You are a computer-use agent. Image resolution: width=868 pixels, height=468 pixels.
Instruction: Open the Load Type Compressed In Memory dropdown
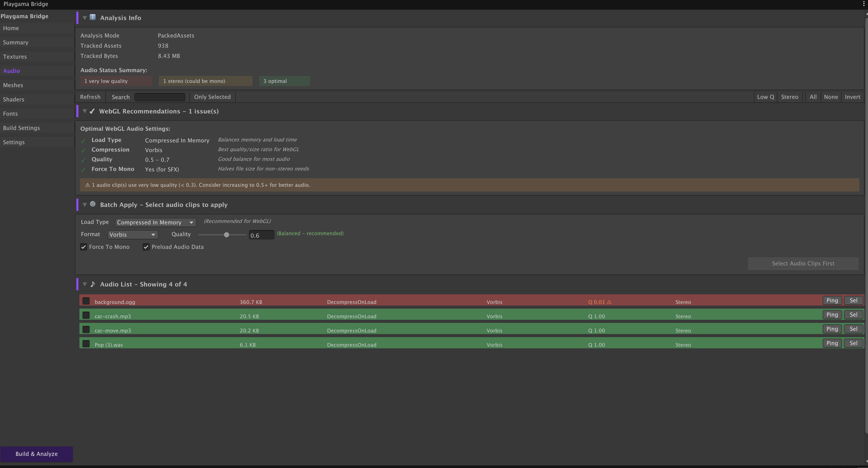155,222
